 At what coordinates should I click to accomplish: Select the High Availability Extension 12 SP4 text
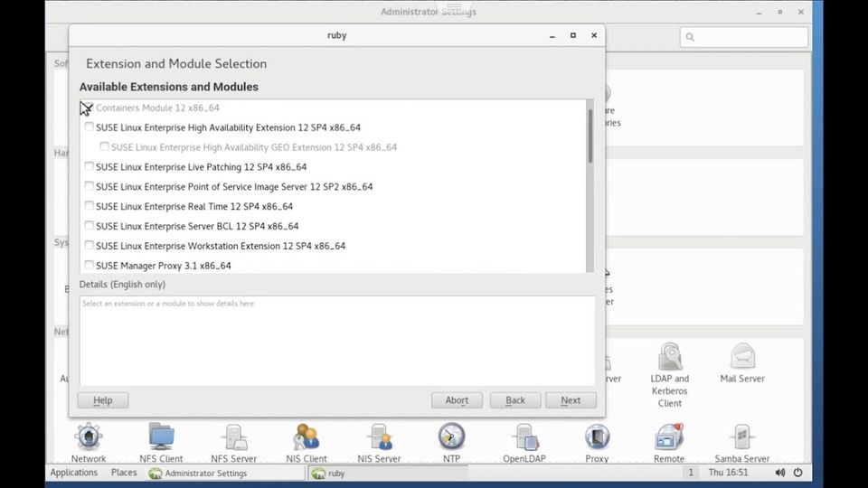click(x=228, y=127)
